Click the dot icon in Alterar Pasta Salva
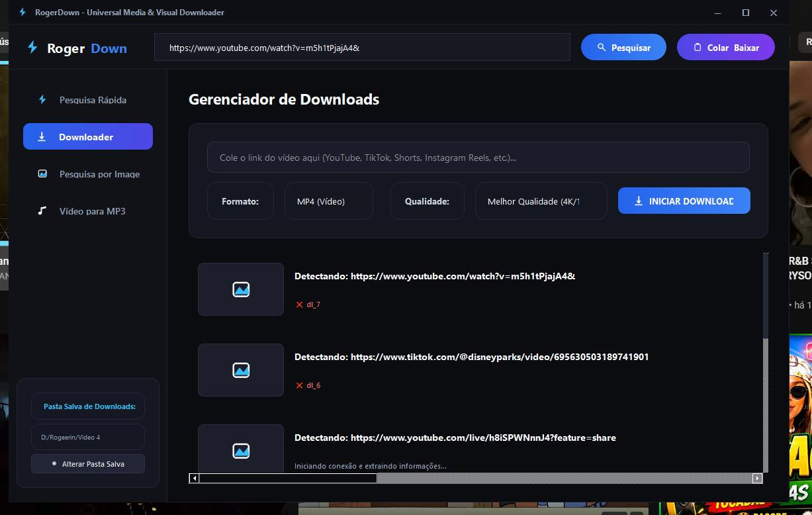The image size is (812, 515). click(54, 464)
